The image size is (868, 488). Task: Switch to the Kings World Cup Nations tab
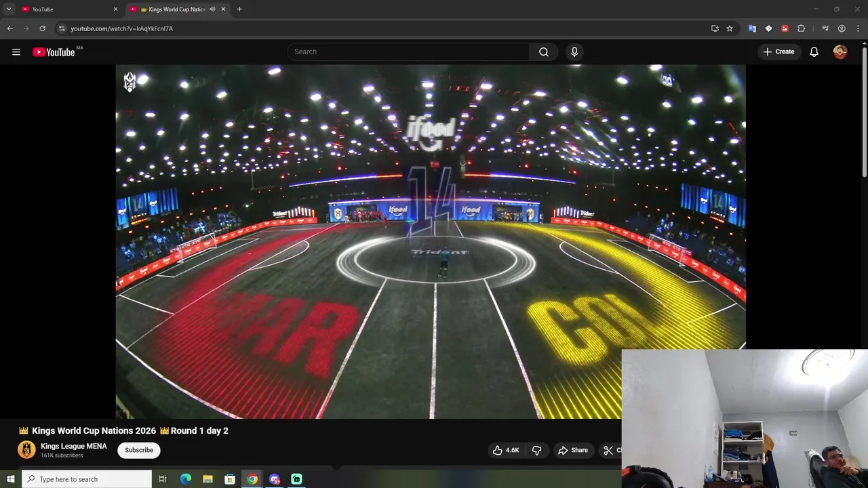click(178, 9)
